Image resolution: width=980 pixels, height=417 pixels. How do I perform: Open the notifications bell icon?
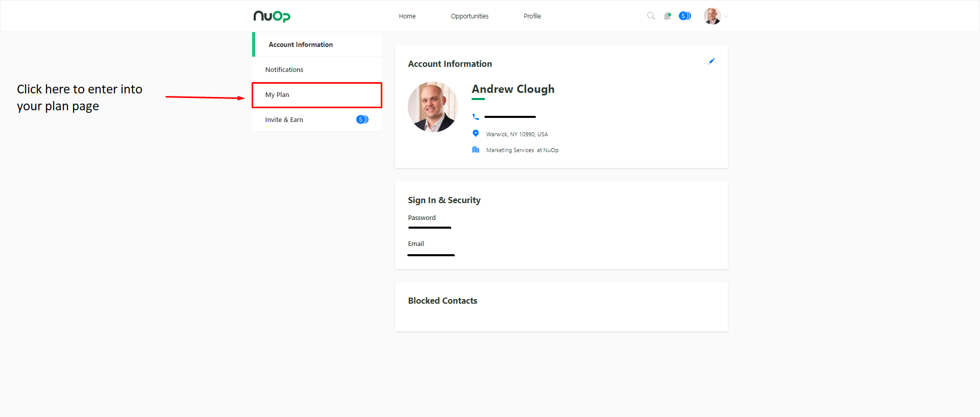667,16
